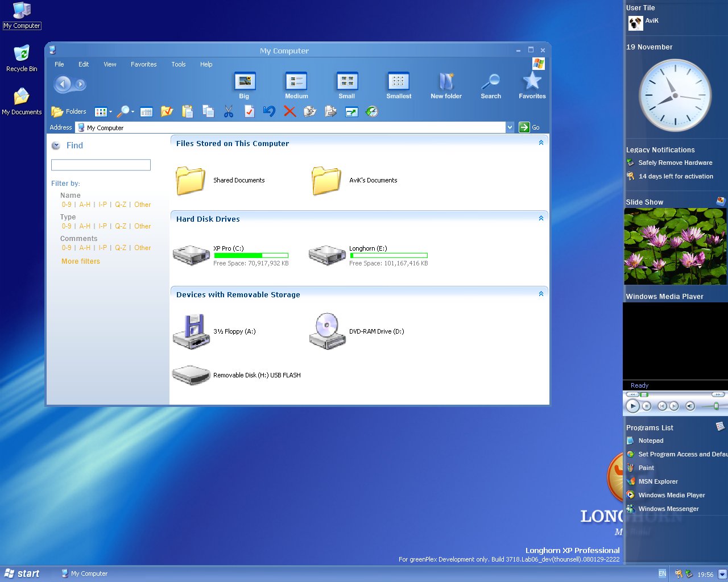728x582 pixels.
Task: Open the View menu
Action: coord(110,64)
